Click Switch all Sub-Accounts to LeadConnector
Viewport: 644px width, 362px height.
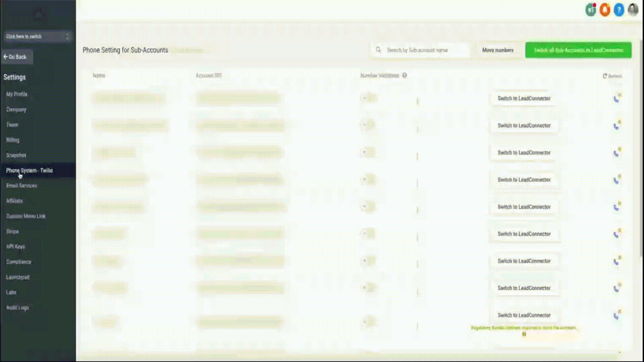[x=578, y=50]
